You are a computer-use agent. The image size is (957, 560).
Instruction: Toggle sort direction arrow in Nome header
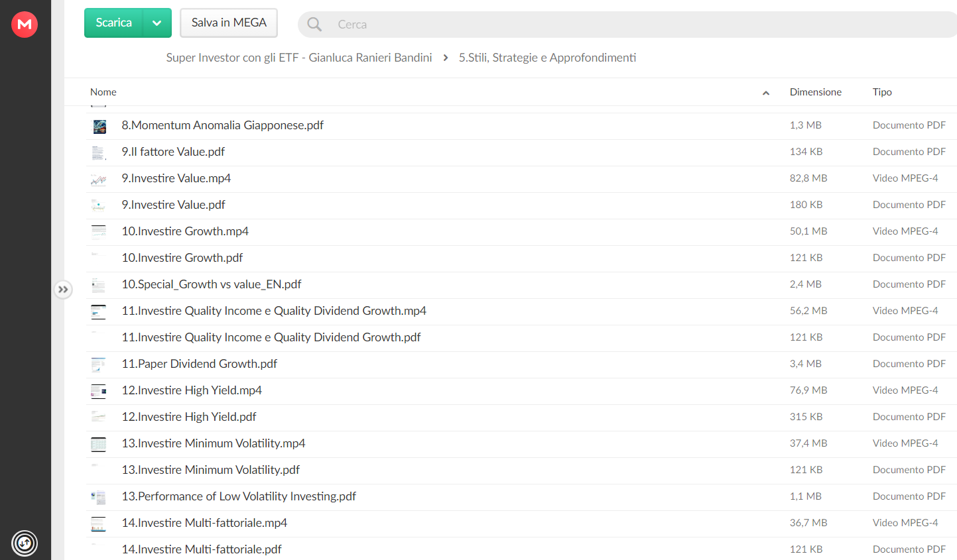pos(766,93)
